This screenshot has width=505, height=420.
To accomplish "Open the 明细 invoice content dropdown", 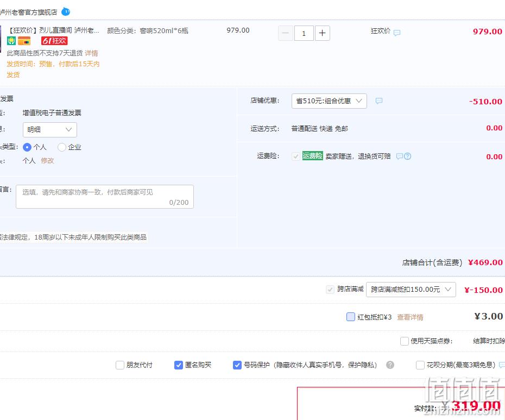I will click(49, 129).
